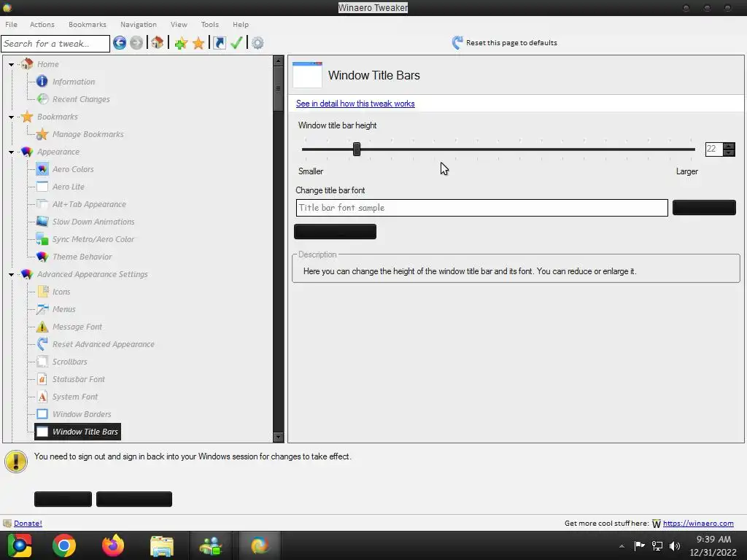Click the gray Forward arrow toolbar icon

[136, 43]
